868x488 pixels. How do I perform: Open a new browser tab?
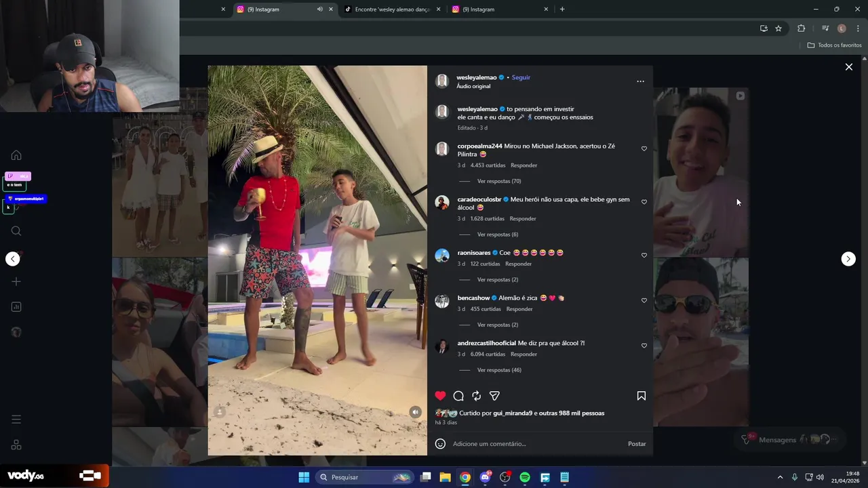(x=562, y=9)
